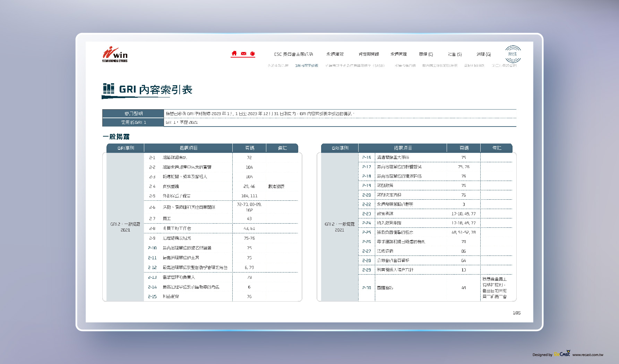Image resolution: width=619 pixels, height=364 pixels.
Task: Click page number 43 in row 2-7
Action: (x=249, y=218)
